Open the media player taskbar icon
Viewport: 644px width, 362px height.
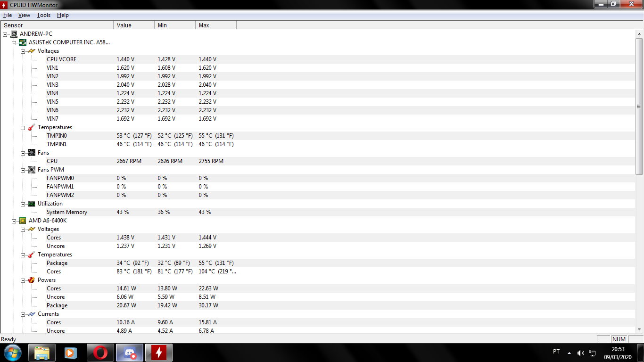point(70,353)
